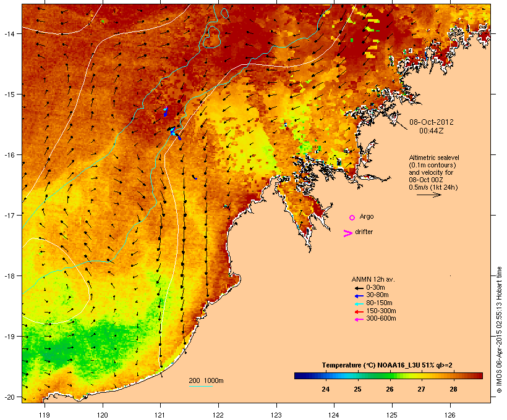Screen dimensions: 507x420
Task: Select the '00:44Z' time text
Action: coord(432,131)
